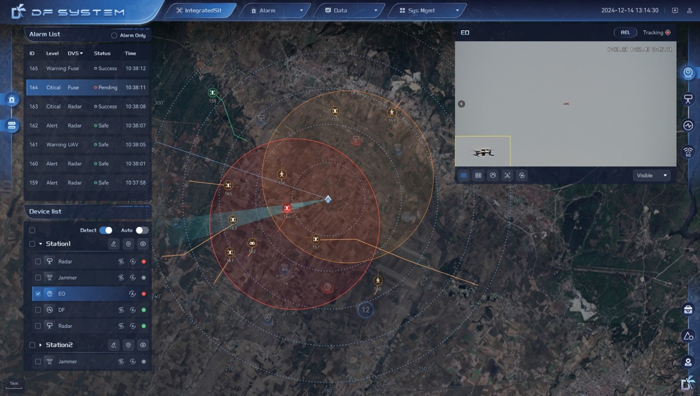Select alarm row 159 Alert Radar

point(88,183)
